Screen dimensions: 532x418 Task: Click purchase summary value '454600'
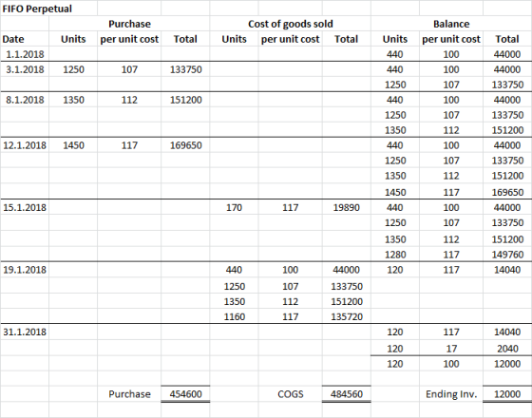click(186, 394)
